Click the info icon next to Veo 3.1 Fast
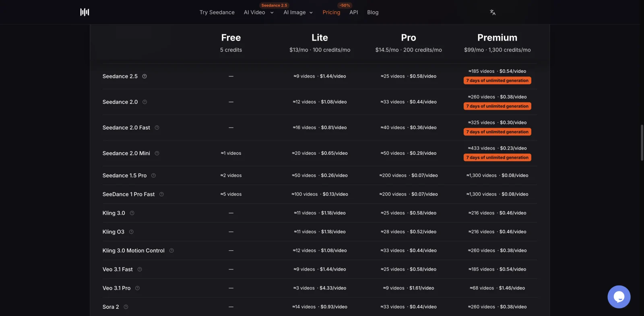 [140, 269]
